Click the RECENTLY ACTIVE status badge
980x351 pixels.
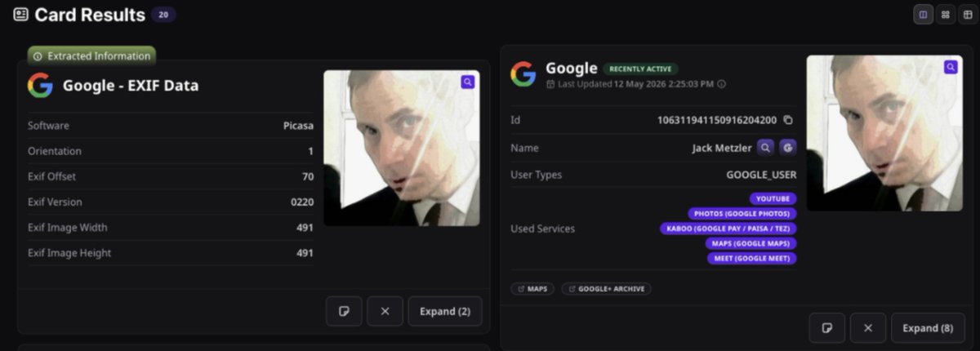point(641,69)
